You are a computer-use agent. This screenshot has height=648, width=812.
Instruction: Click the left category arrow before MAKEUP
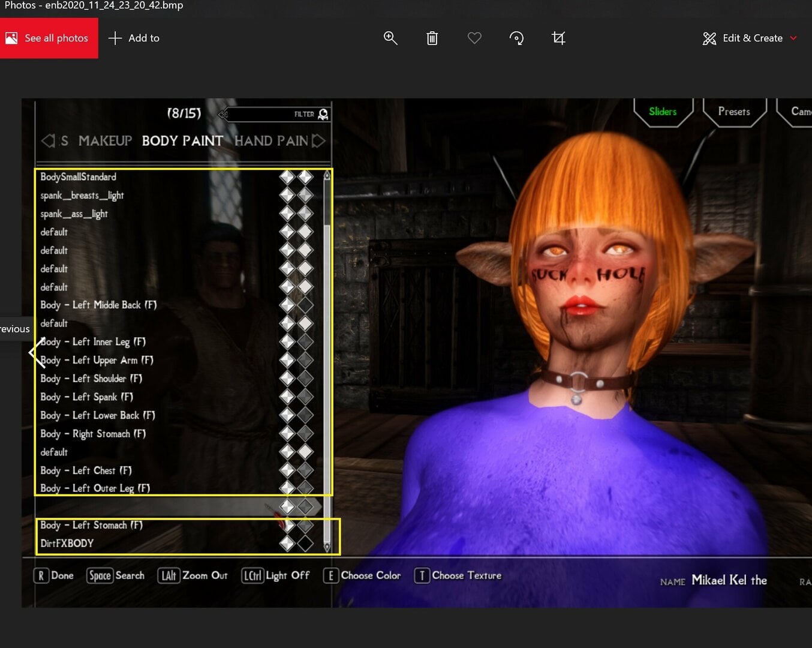pyautogui.click(x=47, y=141)
